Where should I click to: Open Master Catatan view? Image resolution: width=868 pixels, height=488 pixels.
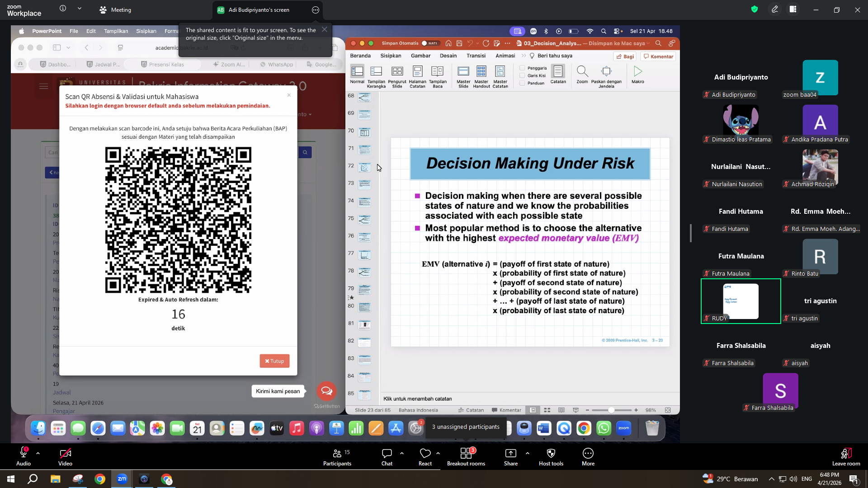point(500,77)
